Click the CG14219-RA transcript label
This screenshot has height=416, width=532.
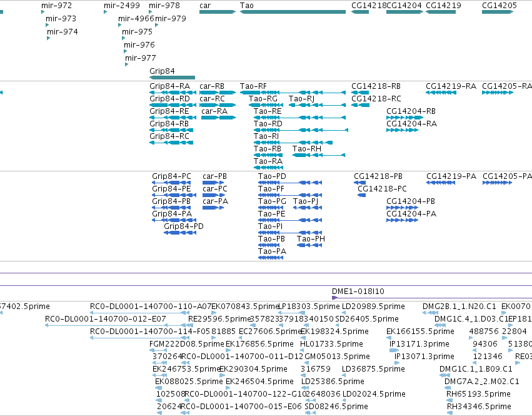[x=451, y=86]
